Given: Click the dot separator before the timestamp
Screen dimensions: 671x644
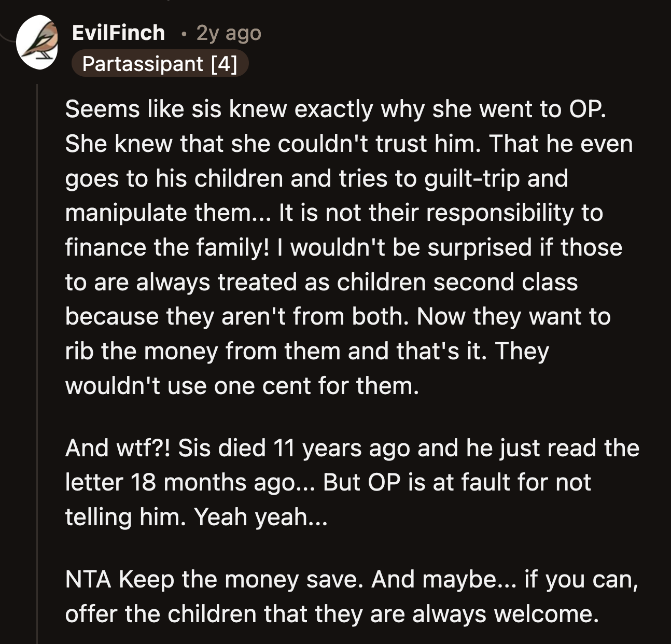Looking at the screenshot, I should point(184,34).
